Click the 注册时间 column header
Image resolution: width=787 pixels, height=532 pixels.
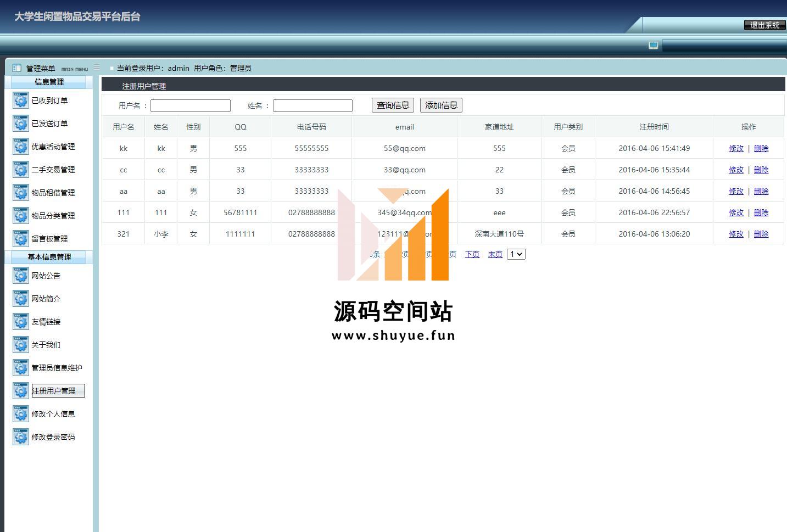pos(654,127)
